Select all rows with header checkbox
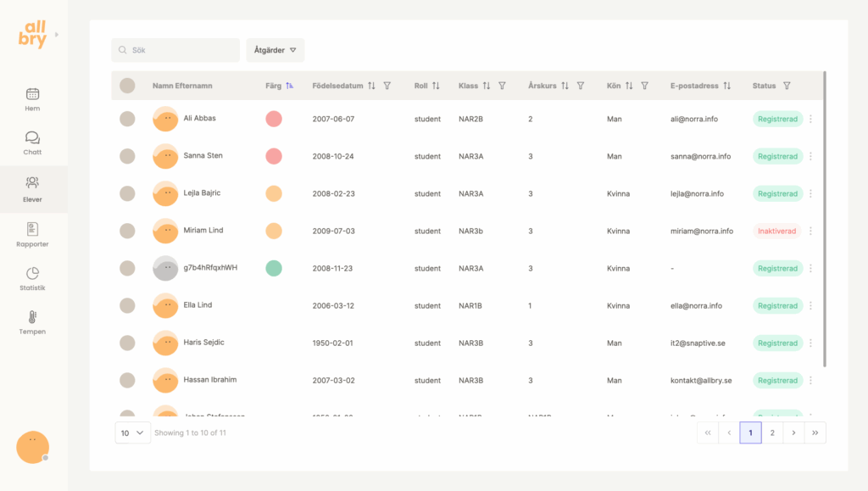 coord(127,86)
